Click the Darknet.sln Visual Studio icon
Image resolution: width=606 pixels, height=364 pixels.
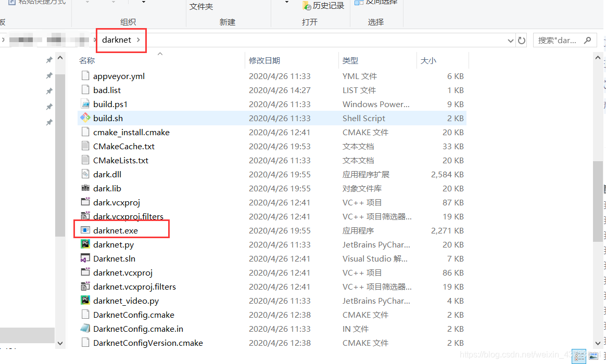point(85,258)
